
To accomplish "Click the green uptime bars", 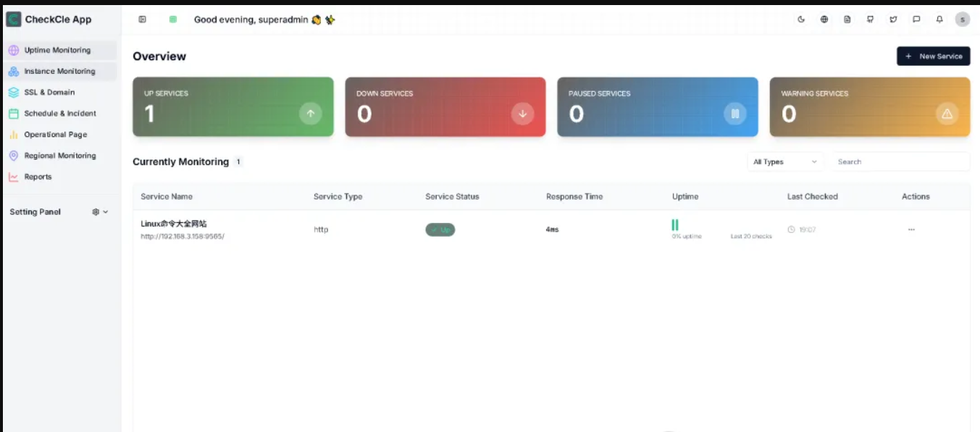I will pos(675,225).
